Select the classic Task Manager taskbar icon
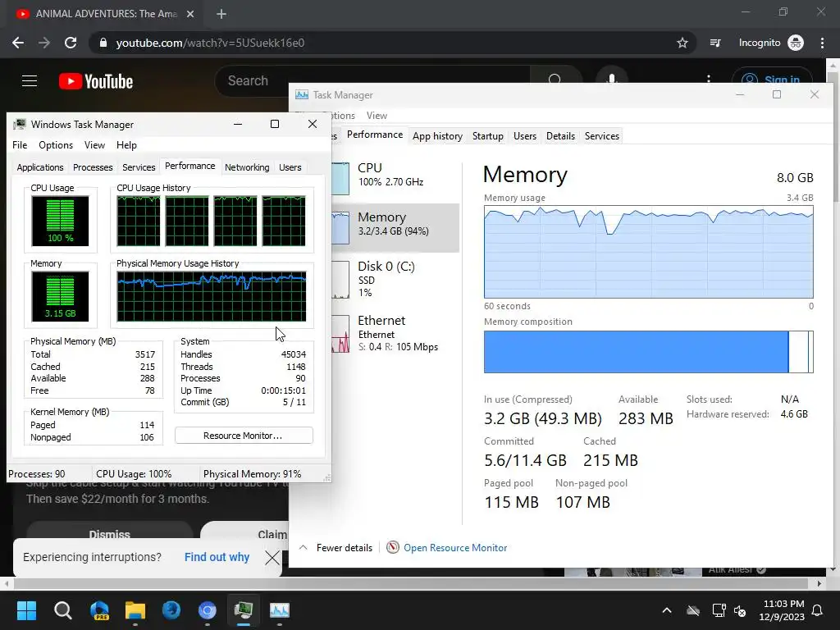Image resolution: width=840 pixels, height=630 pixels. (243, 610)
